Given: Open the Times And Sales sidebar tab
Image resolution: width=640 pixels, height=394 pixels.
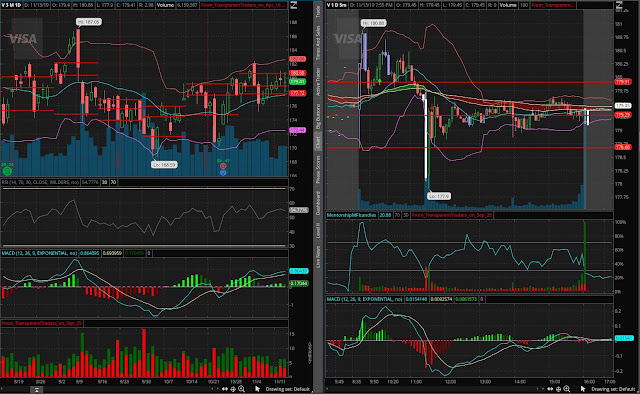Looking at the screenshot, I should pos(318,42).
